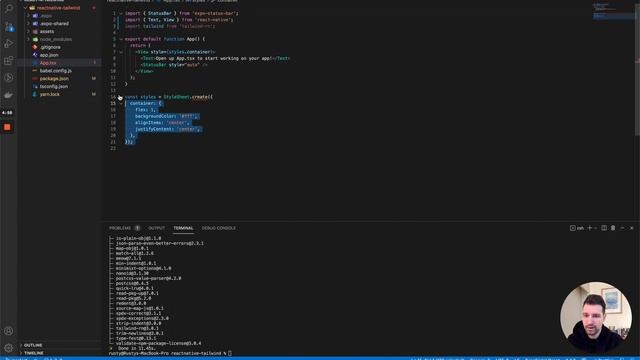The height and width of the screenshot is (360, 640).
Task: Switch to the Debug Console tab
Action: coord(219,228)
